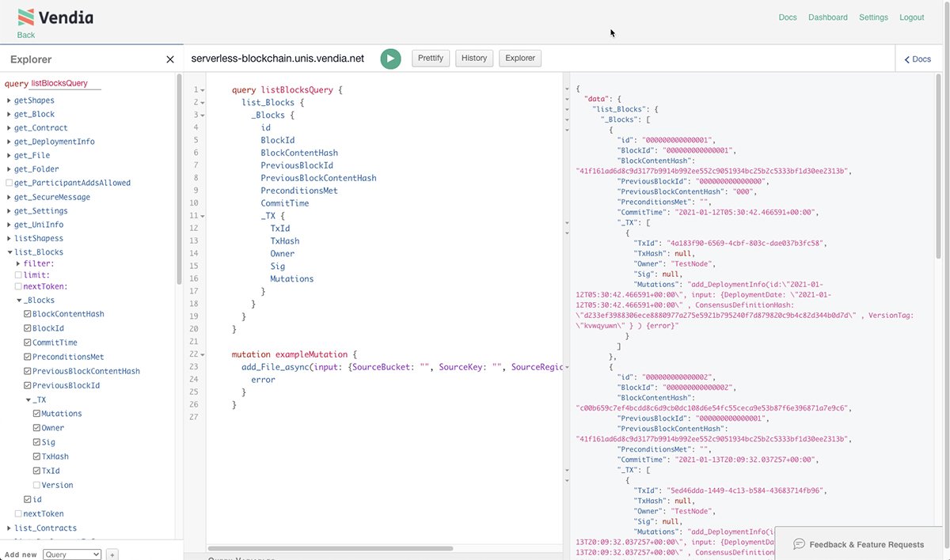Image resolution: width=950 pixels, height=560 pixels.
Task: Click the + icon to add a new operation
Action: coord(112,554)
